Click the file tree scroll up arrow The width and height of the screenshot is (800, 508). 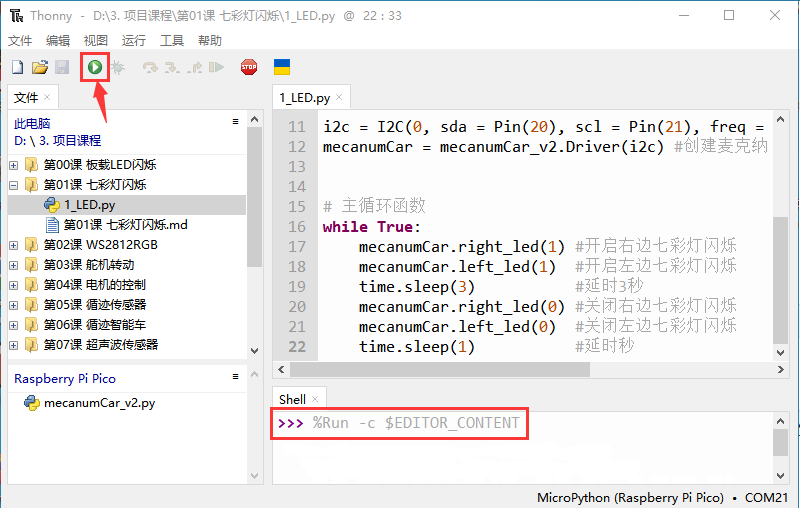pyautogui.click(x=255, y=119)
